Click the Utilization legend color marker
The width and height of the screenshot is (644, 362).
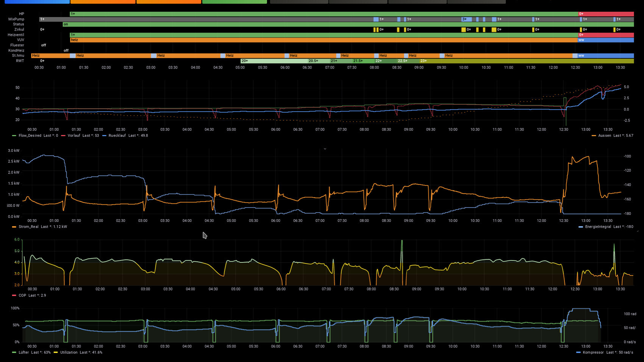tap(56, 353)
